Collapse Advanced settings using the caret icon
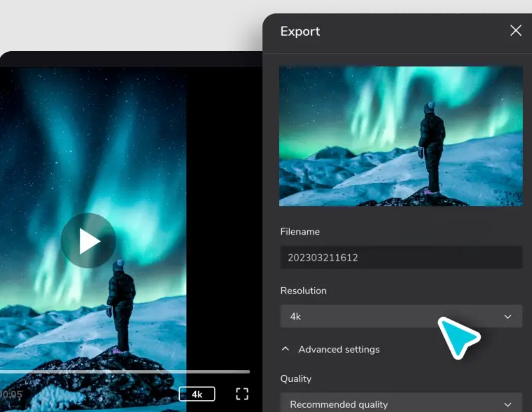 pos(285,349)
